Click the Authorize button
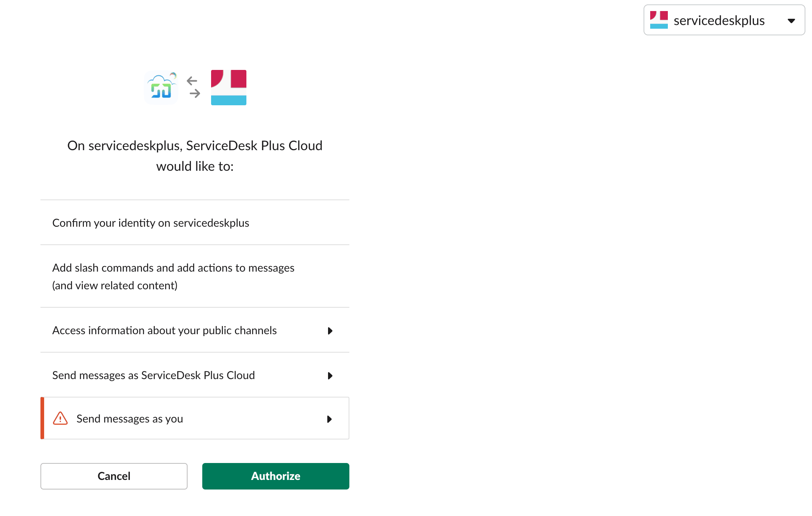This screenshot has width=812, height=516. [x=275, y=476]
